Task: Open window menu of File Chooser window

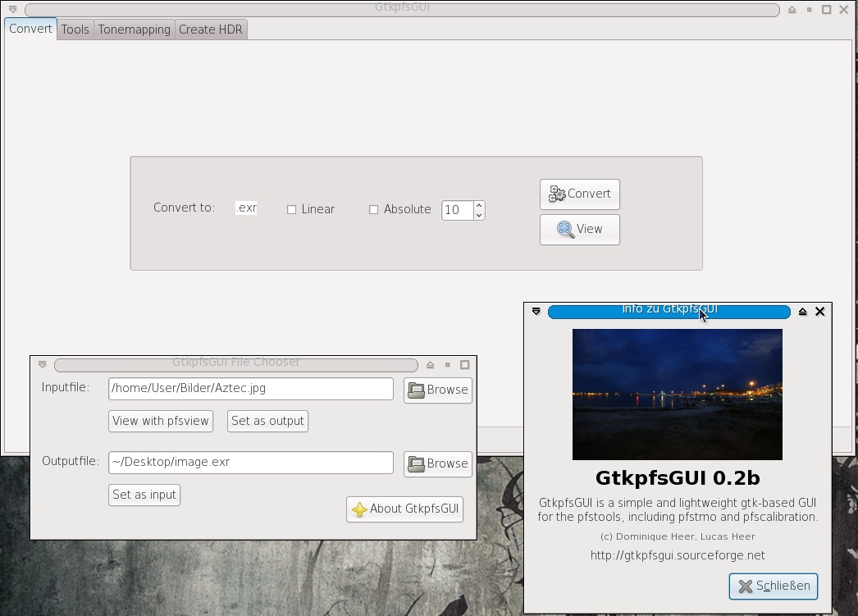Action: 43,364
